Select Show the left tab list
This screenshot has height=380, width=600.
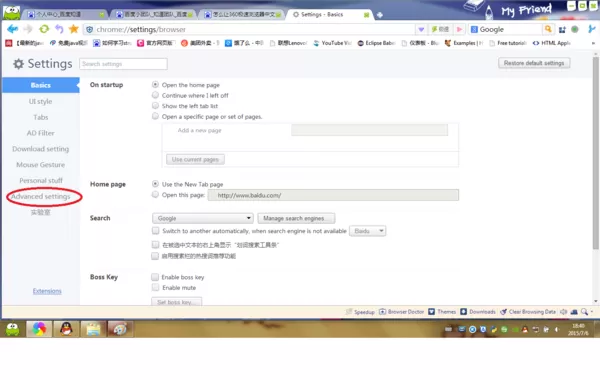tap(155, 105)
